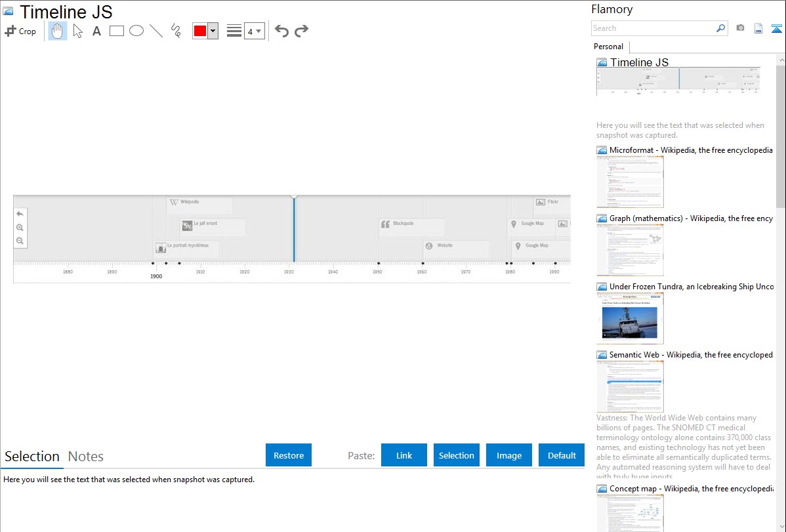Screen dimensions: 786x532
Task: Open the Graph (mathematics) snapshot thumbnail
Action: pos(630,250)
